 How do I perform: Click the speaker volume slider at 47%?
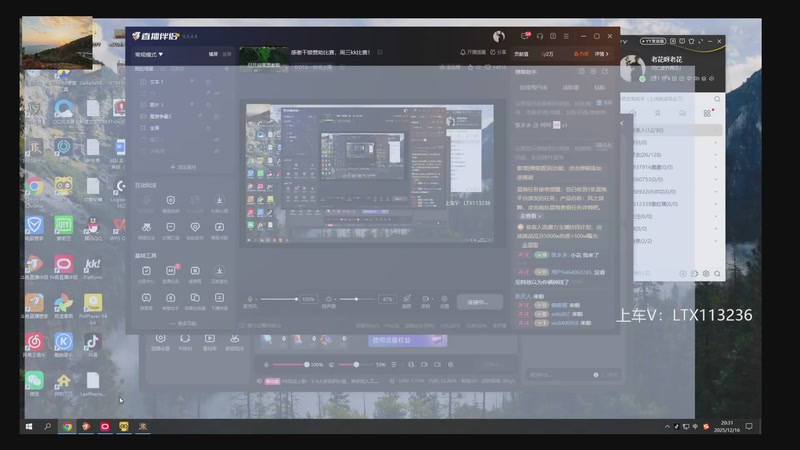pyautogui.click(x=357, y=299)
